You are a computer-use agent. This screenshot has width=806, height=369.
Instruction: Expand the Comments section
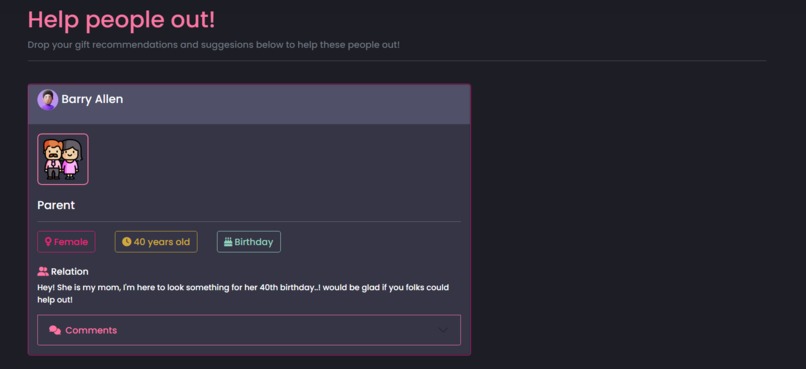pyautogui.click(x=249, y=330)
